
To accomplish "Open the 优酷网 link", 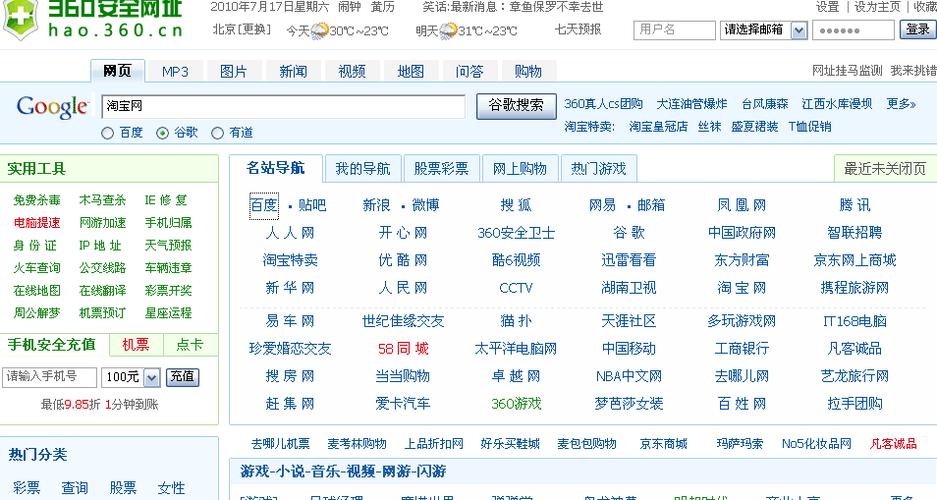I will (403, 260).
